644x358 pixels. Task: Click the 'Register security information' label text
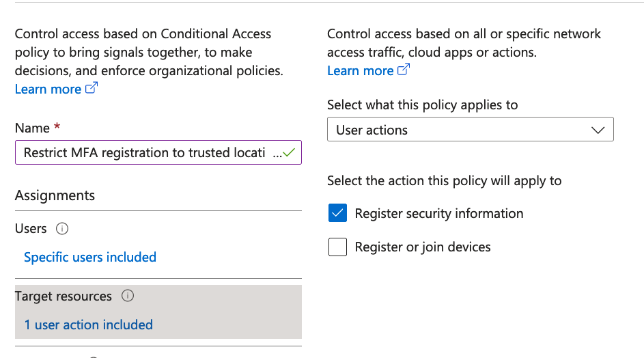click(x=439, y=213)
